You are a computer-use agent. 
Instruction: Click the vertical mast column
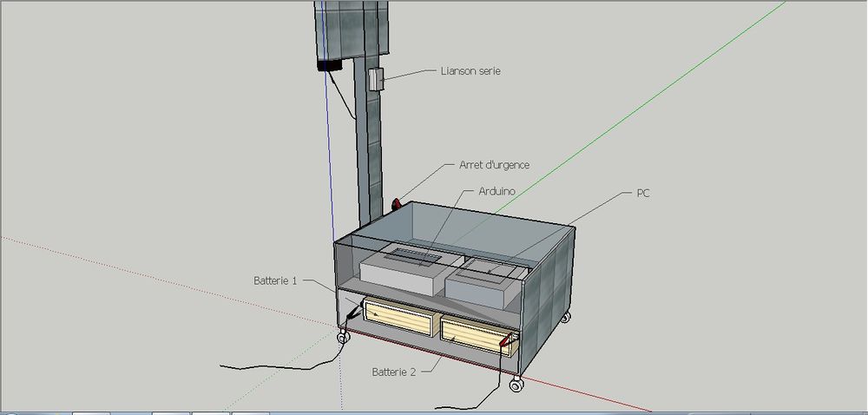371,148
